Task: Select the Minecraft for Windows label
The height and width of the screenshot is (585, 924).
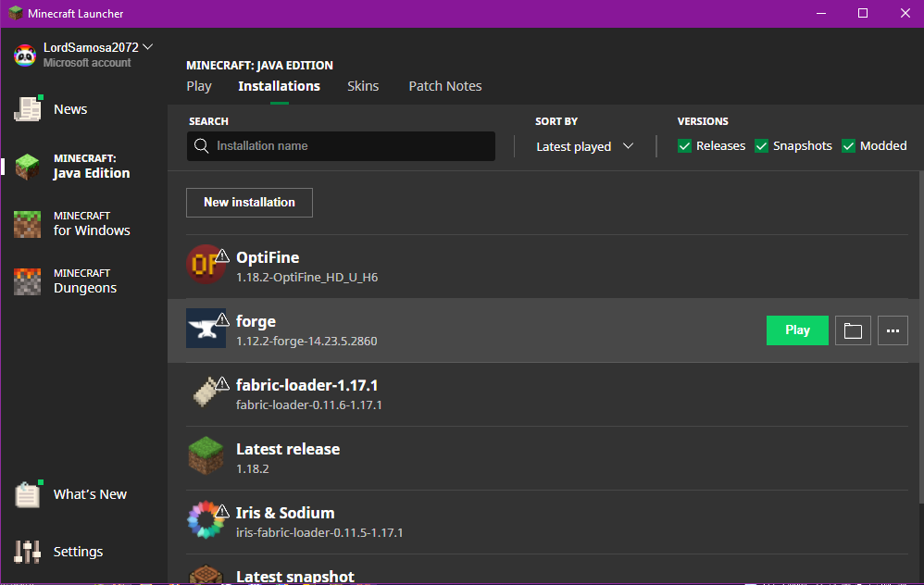Action: pyautogui.click(x=92, y=224)
